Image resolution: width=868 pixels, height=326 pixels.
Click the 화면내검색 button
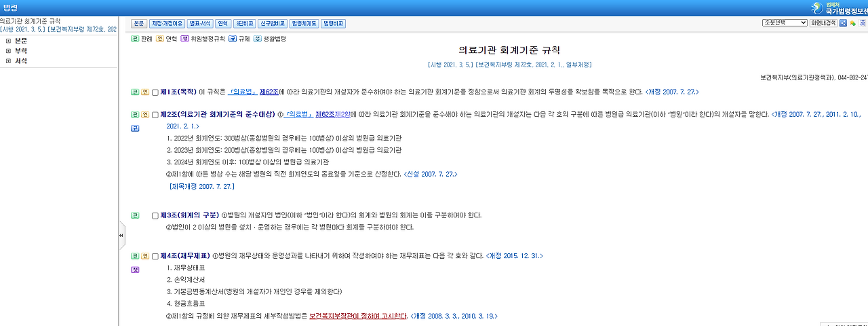point(823,23)
